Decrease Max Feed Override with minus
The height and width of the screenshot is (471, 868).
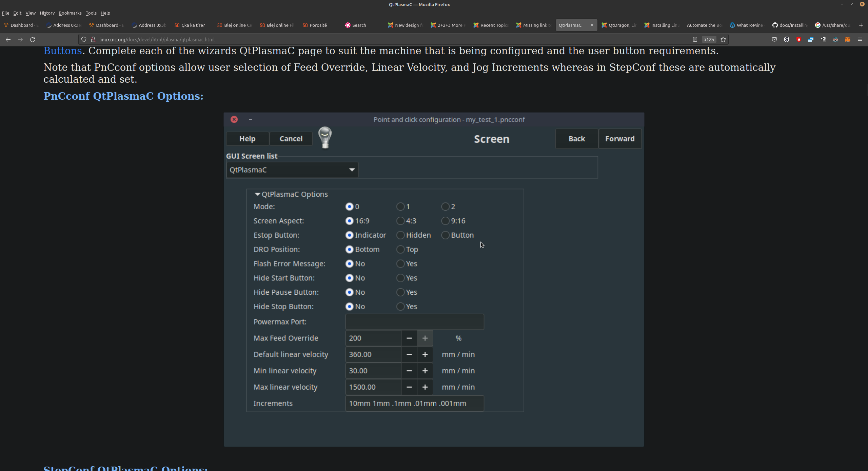[409, 338]
